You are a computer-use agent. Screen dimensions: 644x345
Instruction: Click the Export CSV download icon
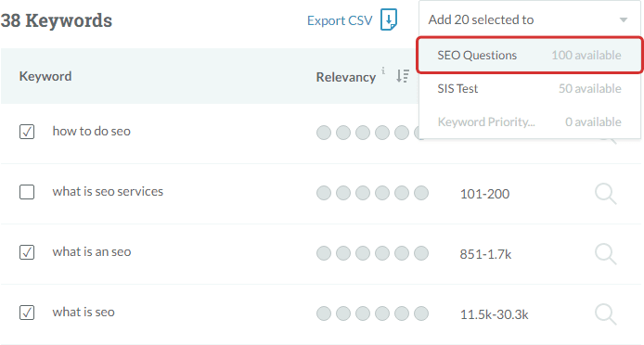click(389, 19)
